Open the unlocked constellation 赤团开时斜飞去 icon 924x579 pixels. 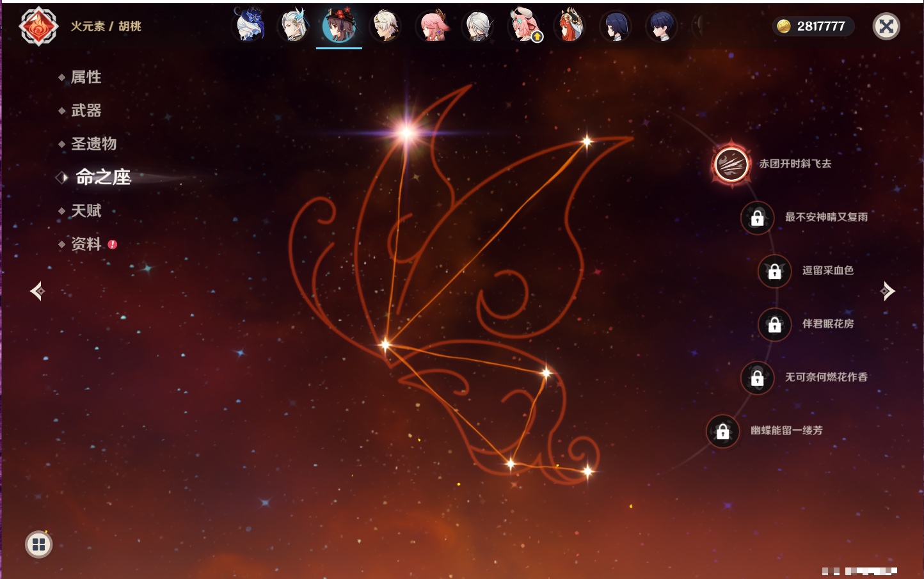point(731,164)
